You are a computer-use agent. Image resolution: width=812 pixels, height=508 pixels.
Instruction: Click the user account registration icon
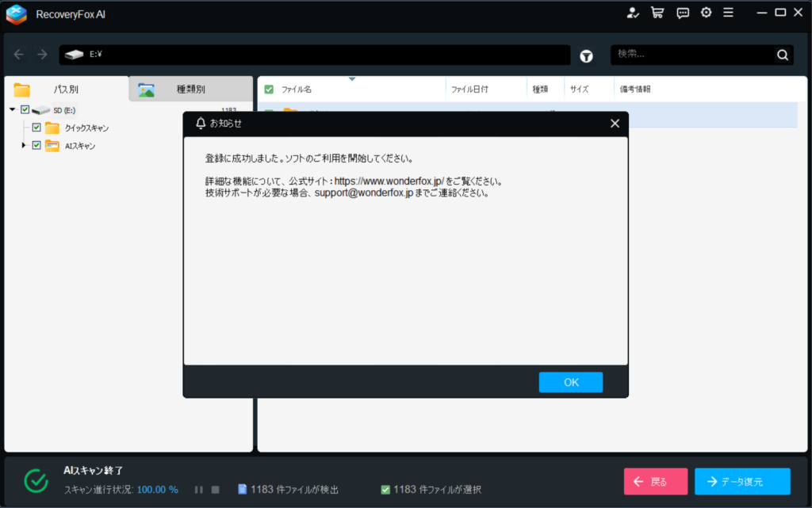point(633,13)
